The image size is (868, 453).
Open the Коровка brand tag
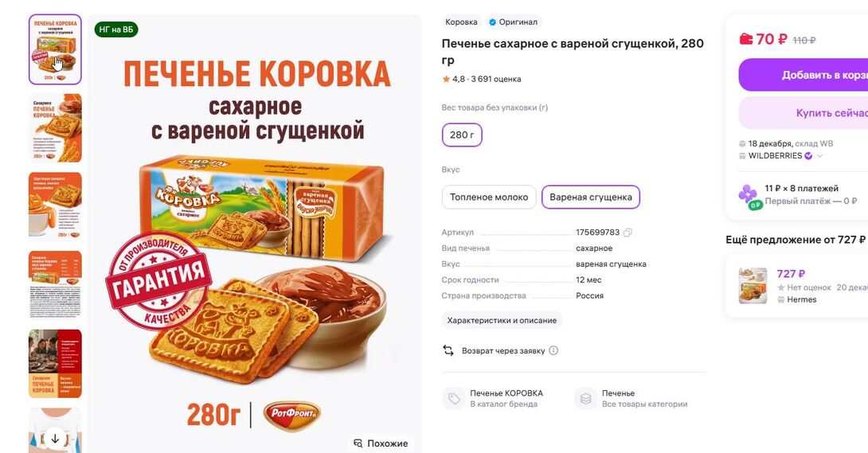(461, 22)
